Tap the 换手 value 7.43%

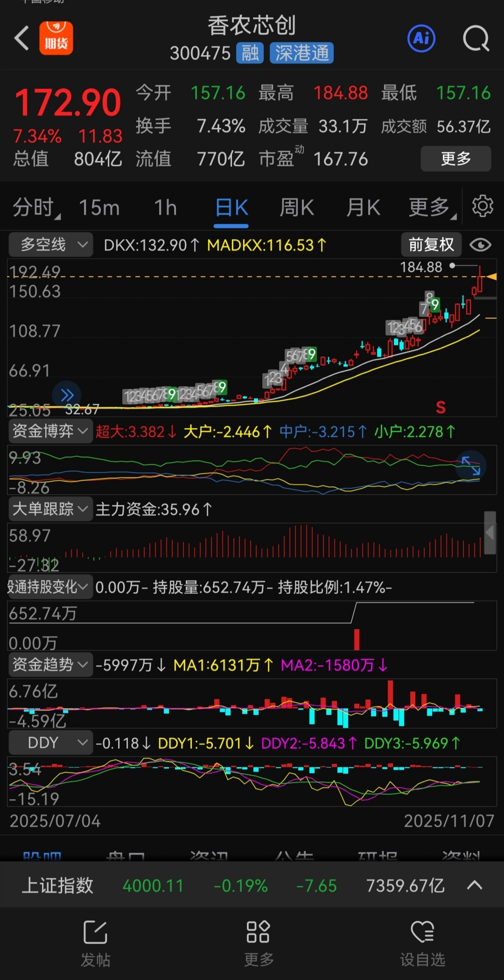(221, 126)
